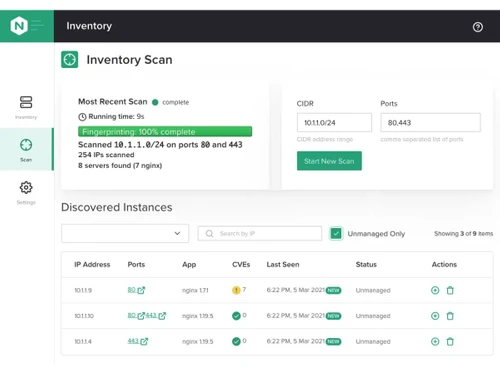500x375 pixels.
Task: Click the 254 IPs scanned text
Action: point(106,155)
